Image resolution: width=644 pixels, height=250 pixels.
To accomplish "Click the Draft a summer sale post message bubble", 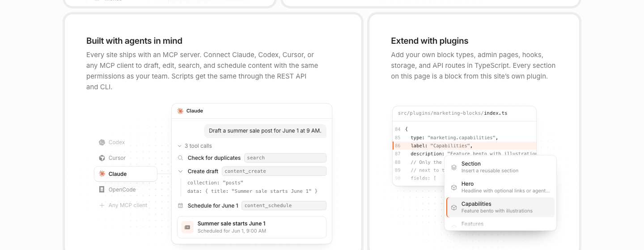I will click(265, 131).
